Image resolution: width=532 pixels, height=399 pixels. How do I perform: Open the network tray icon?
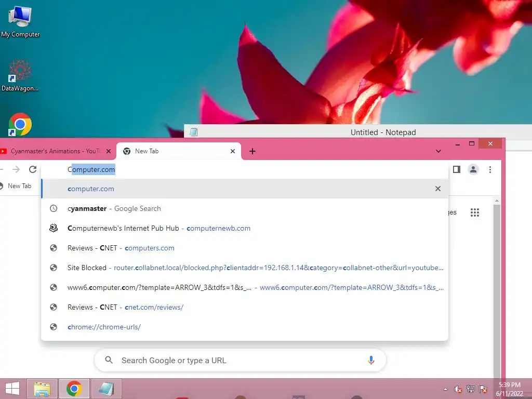[x=471, y=389]
